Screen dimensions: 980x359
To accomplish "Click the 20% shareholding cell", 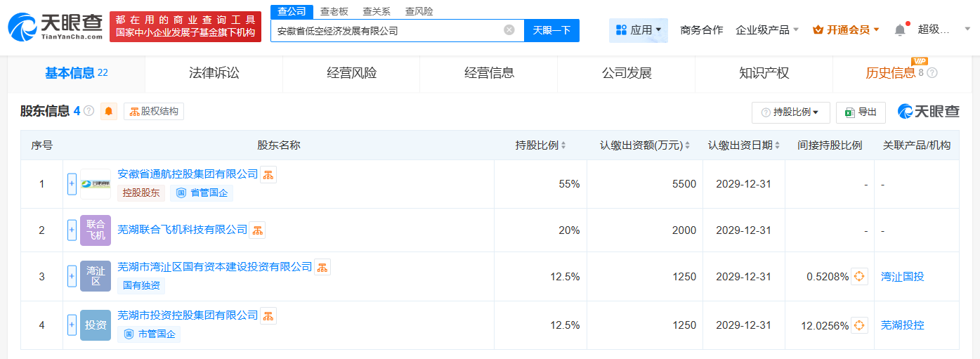I will click(540, 230).
